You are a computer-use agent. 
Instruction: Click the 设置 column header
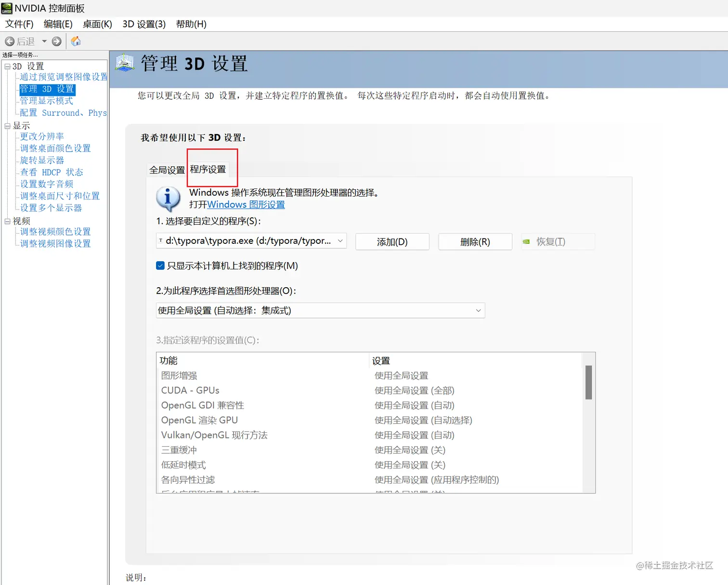pyautogui.click(x=476, y=360)
